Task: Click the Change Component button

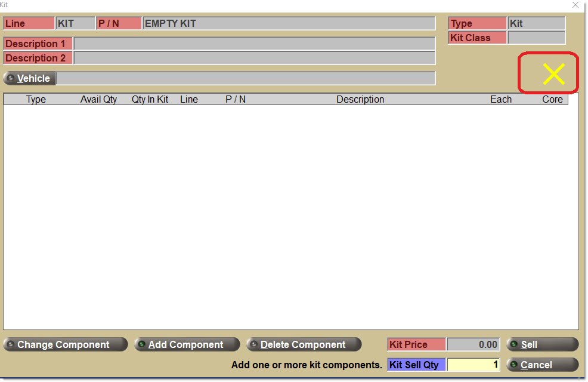Action: click(x=65, y=344)
